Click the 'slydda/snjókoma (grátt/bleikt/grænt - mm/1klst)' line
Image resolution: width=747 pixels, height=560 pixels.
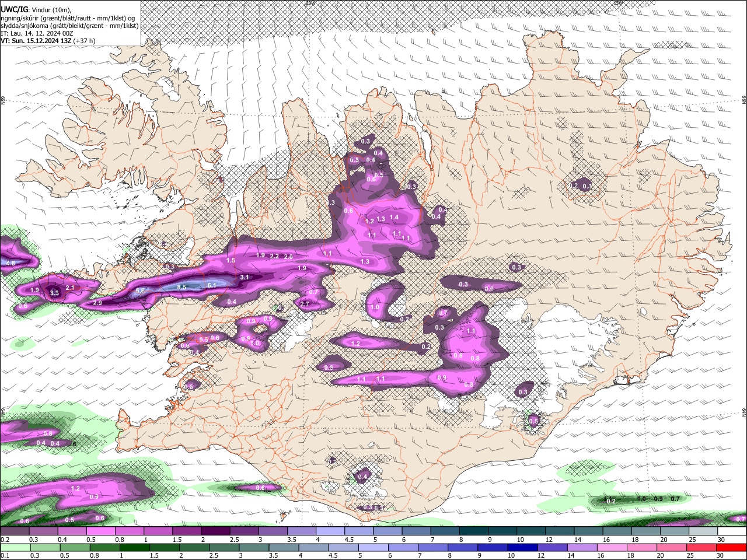click(69, 26)
